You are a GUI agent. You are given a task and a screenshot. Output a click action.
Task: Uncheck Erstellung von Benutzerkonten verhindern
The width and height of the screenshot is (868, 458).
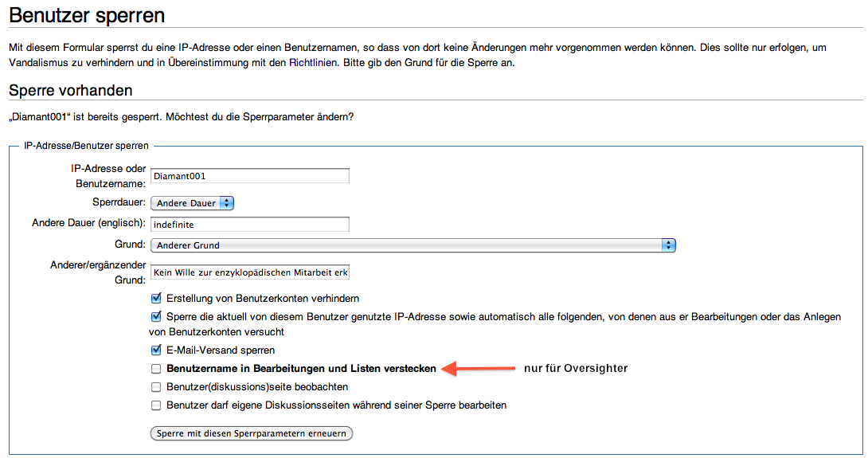tap(156, 299)
